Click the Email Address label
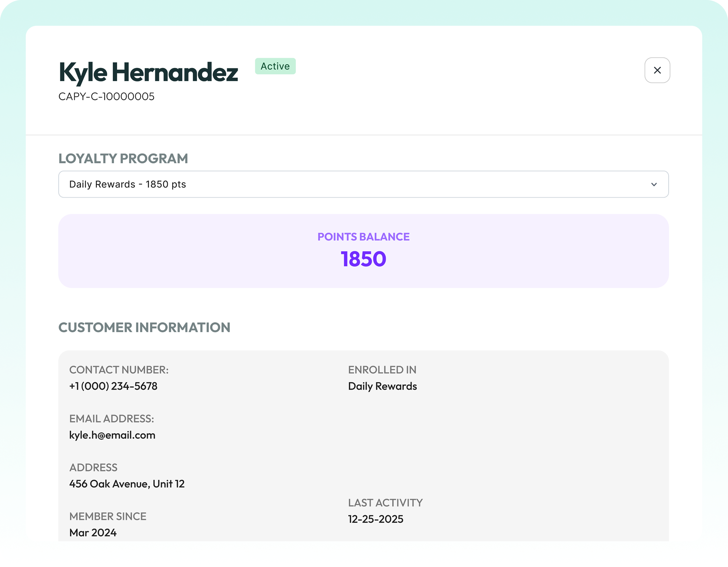 112,419
